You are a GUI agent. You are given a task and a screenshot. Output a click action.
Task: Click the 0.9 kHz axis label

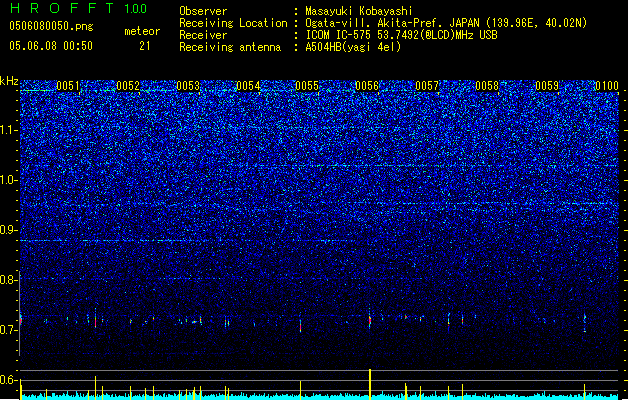[x=8, y=230]
